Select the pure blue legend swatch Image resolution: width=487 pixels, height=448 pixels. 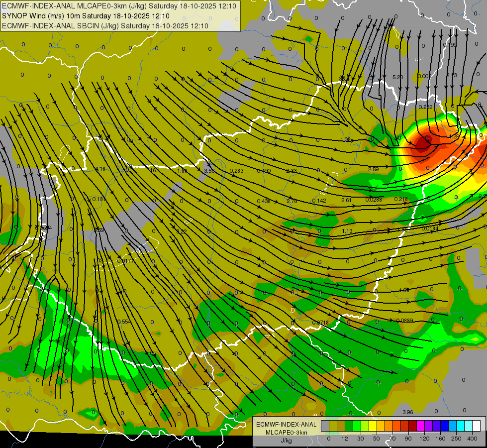(444, 426)
